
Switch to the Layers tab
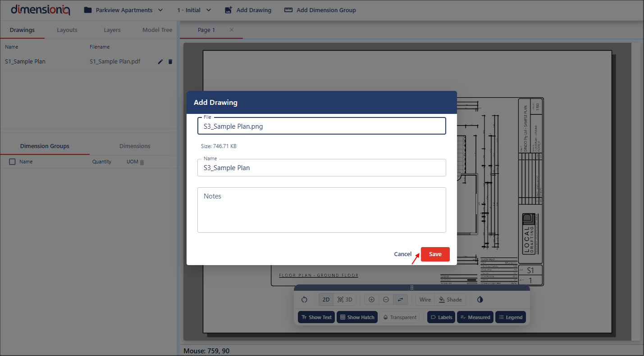(112, 30)
